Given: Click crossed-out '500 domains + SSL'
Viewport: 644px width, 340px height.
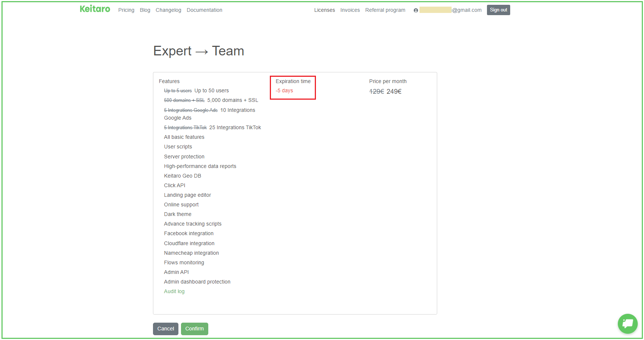Looking at the screenshot, I should (184, 100).
